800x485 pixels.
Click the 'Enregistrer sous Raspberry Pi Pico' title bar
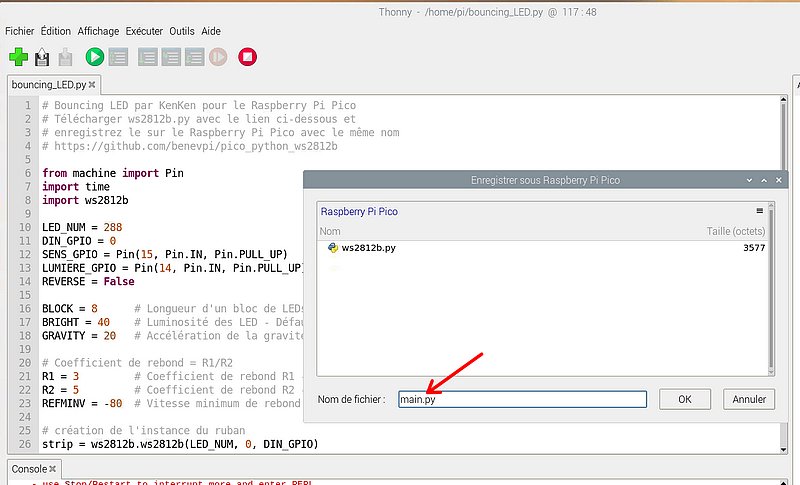click(545, 180)
